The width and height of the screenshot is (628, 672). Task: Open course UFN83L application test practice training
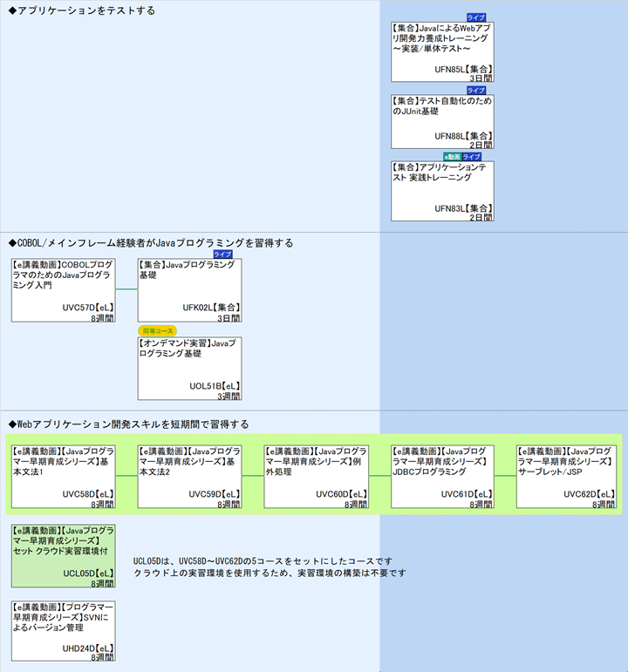coord(442,191)
